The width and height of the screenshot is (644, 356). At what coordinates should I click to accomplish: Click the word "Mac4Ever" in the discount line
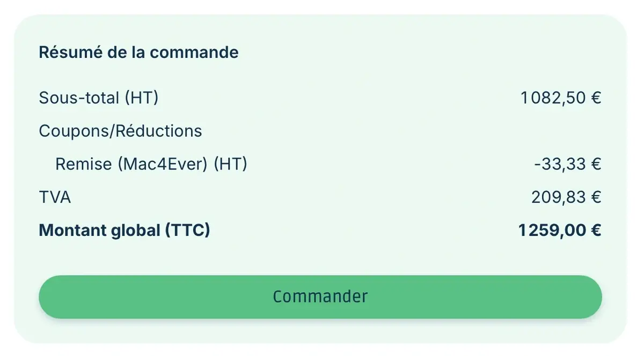(x=163, y=164)
